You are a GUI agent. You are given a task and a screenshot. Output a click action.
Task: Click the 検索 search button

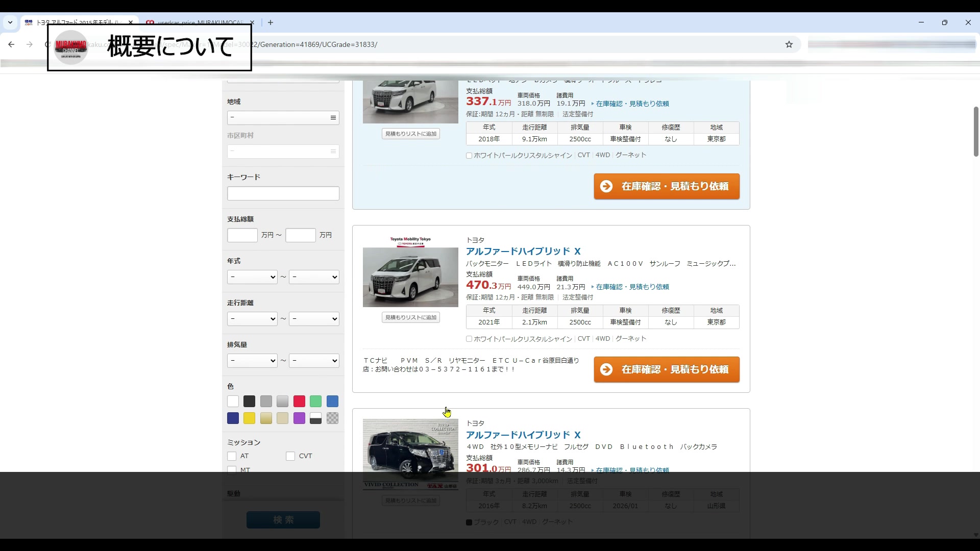pyautogui.click(x=283, y=520)
